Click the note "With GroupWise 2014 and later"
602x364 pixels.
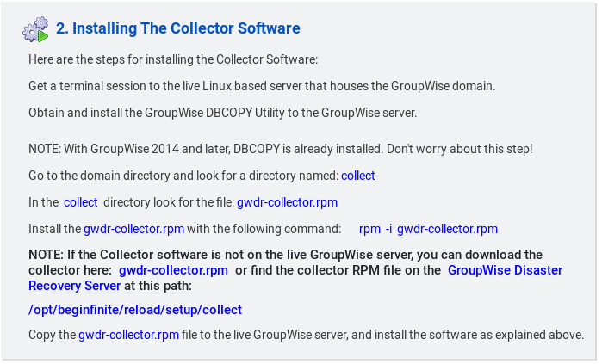tap(281, 149)
